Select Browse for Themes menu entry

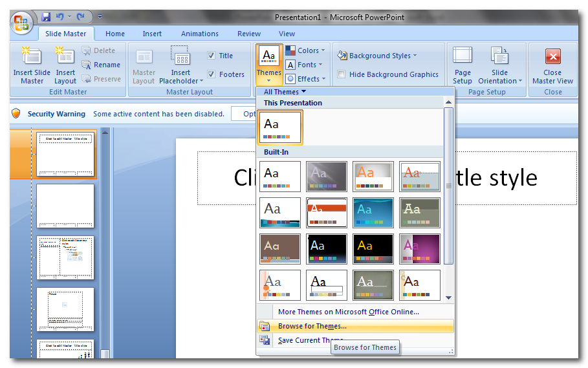pos(312,326)
